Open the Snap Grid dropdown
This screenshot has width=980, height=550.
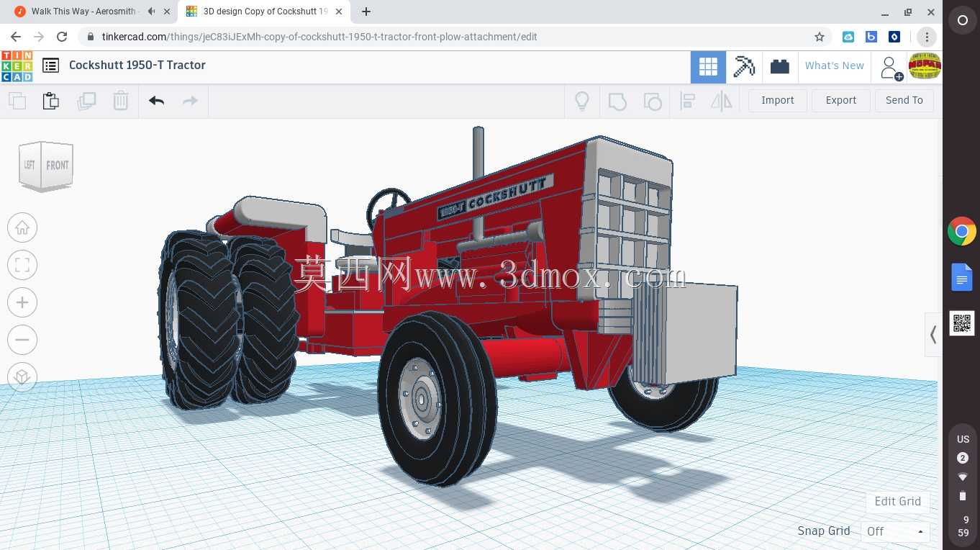[x=895, y=531]
